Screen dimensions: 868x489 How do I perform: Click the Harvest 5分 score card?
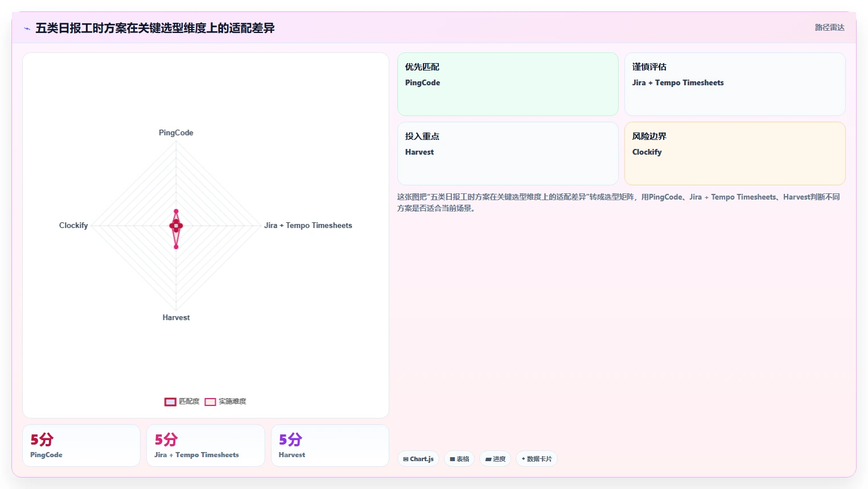(330, 446)
